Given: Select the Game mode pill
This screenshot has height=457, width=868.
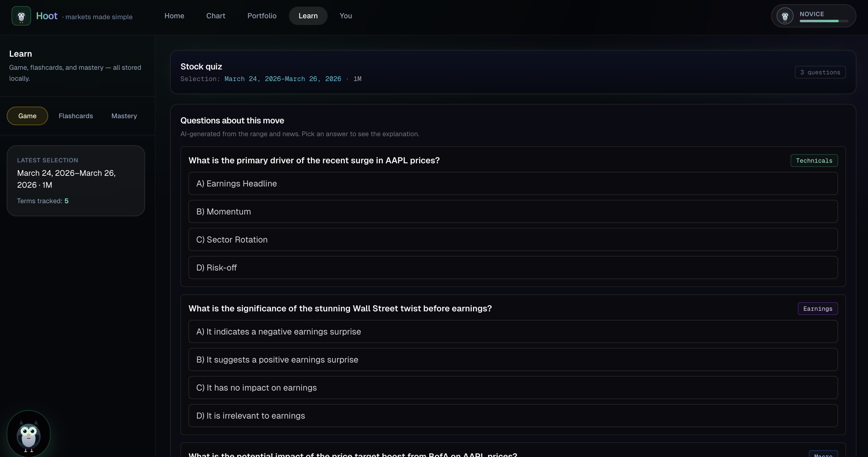Looking at the screenshot, I should pos(27,116).
